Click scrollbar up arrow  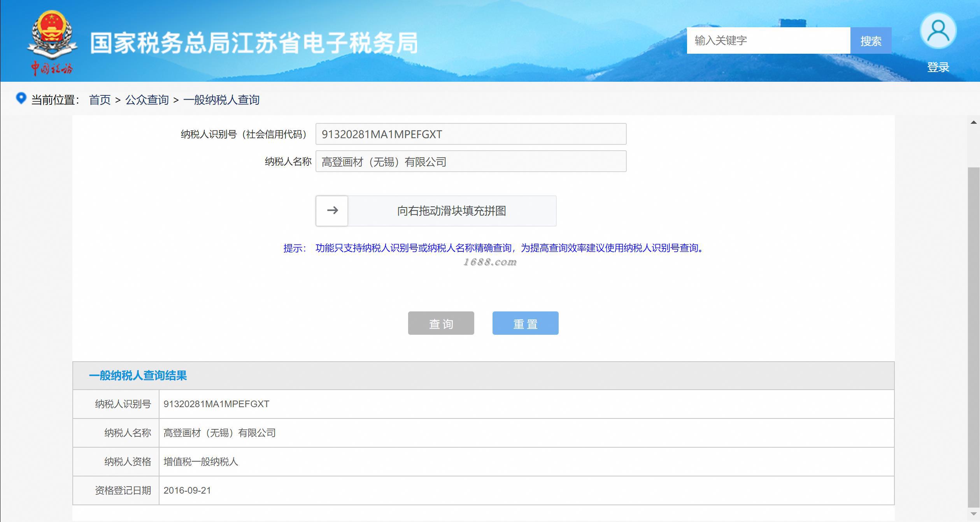click(973, 122)
